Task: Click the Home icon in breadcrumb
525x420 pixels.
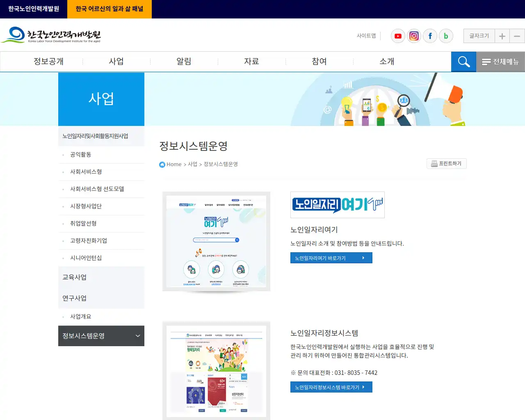Action: pyautogui.click(x=162, y=164)
